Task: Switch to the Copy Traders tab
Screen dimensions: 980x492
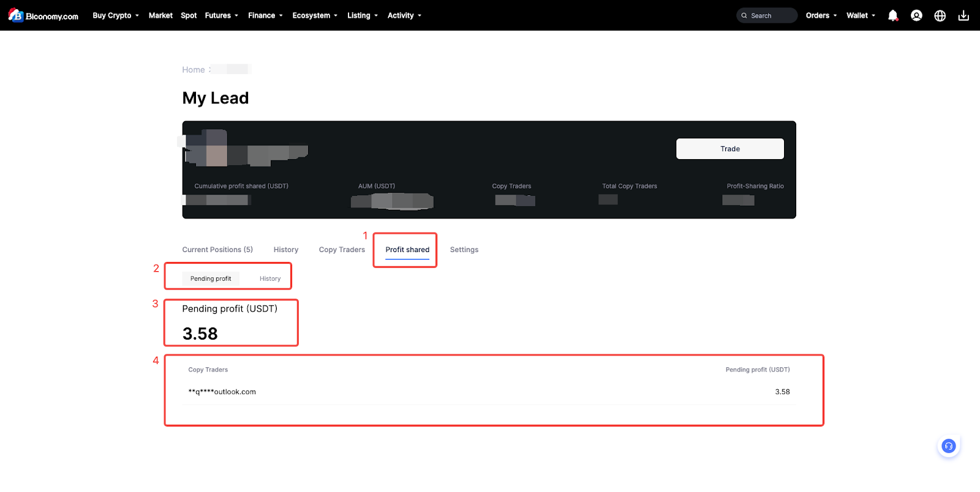Action: [342, 250]
